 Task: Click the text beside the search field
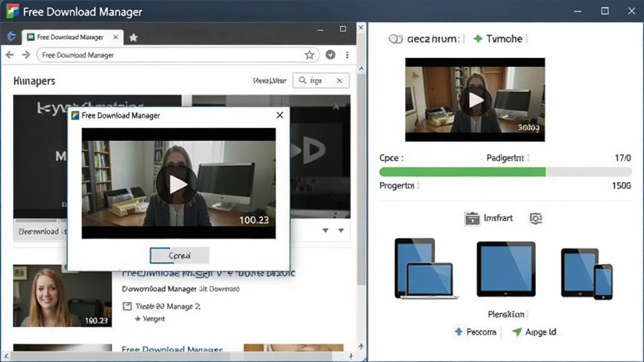tap(269, 81)
